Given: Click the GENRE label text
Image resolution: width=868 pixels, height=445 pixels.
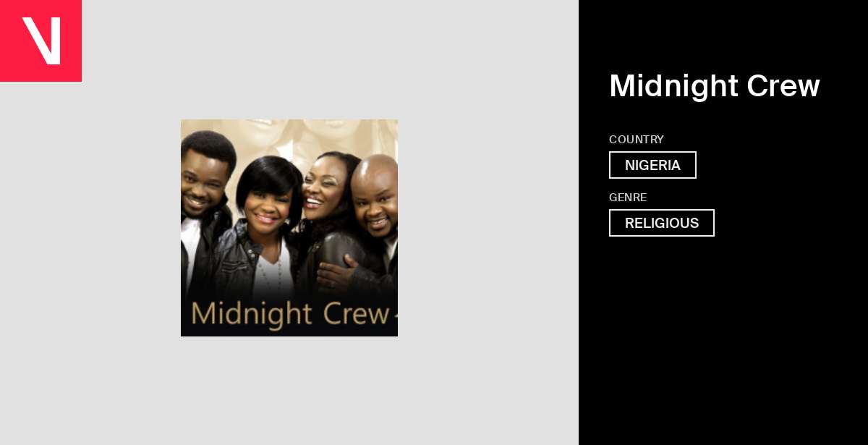Looking at the screenshot, I should [628, 198].
